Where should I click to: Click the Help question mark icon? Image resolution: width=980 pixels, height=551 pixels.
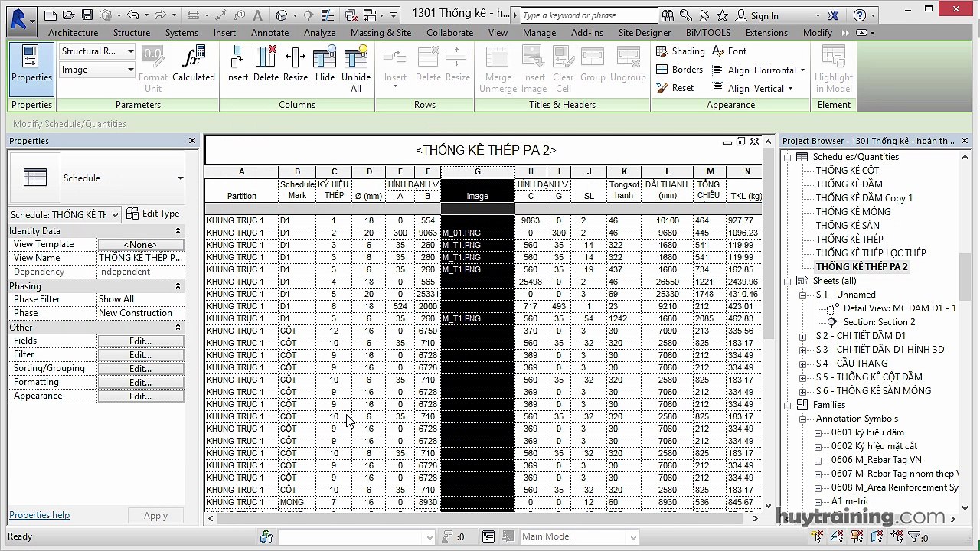pos(859,15)
